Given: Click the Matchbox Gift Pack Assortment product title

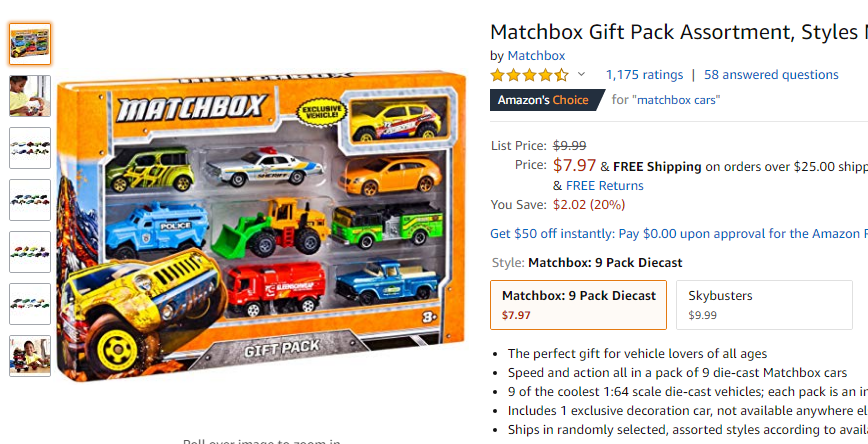Looking at the screenshot, I should [679, 32].
